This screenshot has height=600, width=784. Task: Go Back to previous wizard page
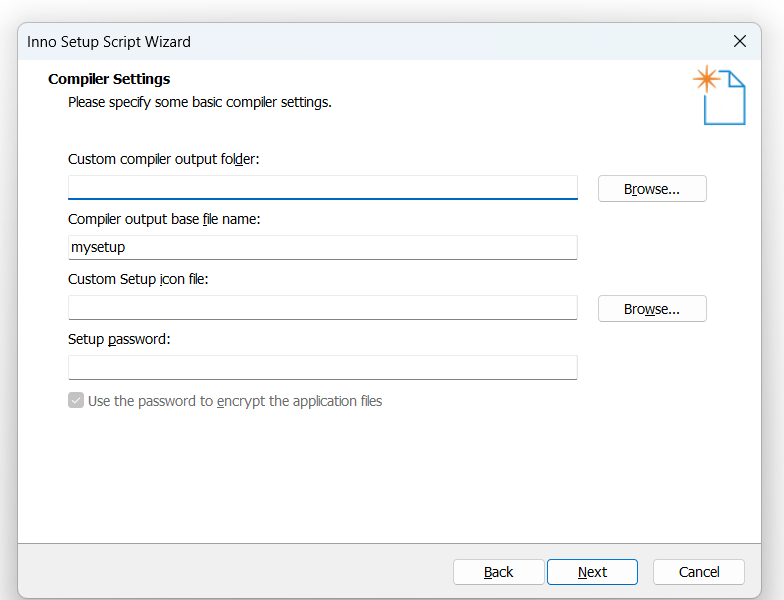498,572
